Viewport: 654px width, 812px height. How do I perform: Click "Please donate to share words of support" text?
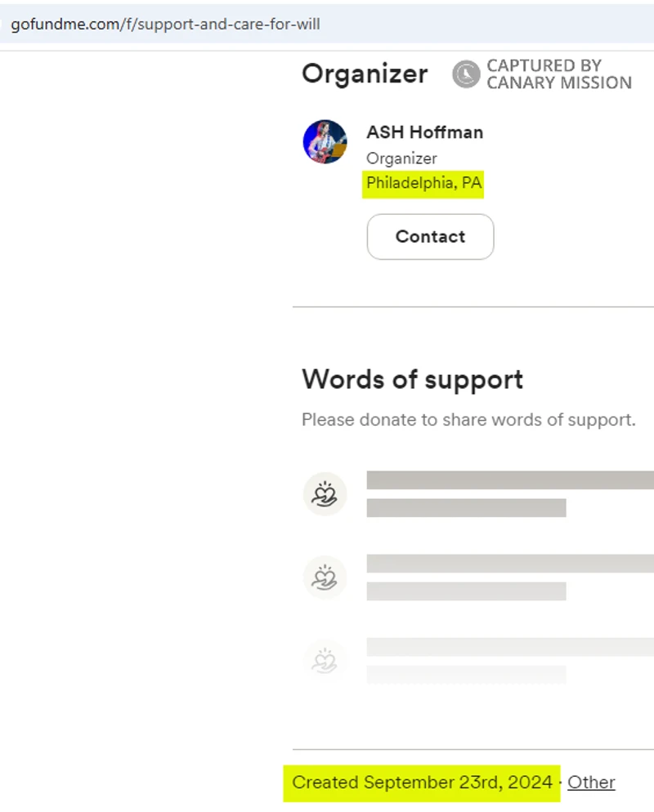pos(468,420)
